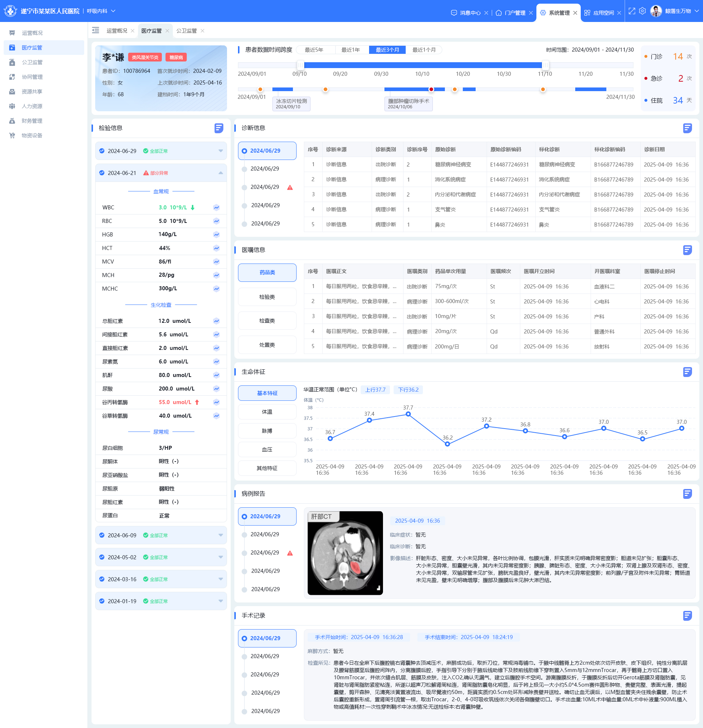Click the 检验类 order category button
Image resolution: width=703 pixels, height=728 pixels.
(267, 297)
